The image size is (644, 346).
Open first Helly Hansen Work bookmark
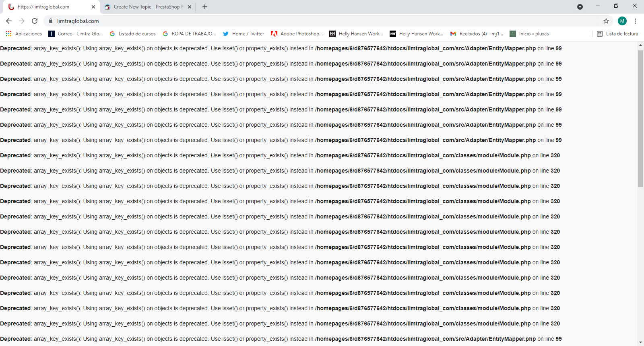[x=357, y=34]
